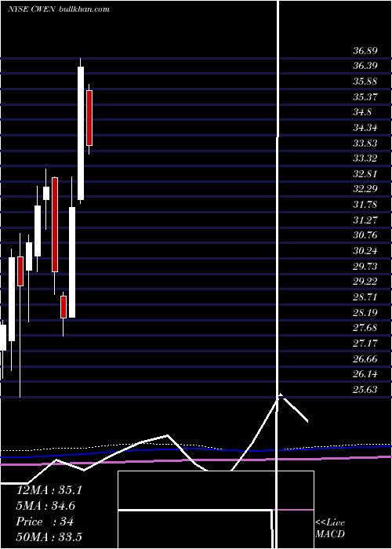Select the 30.76 price axis label
392x549 pixels.
365,235
